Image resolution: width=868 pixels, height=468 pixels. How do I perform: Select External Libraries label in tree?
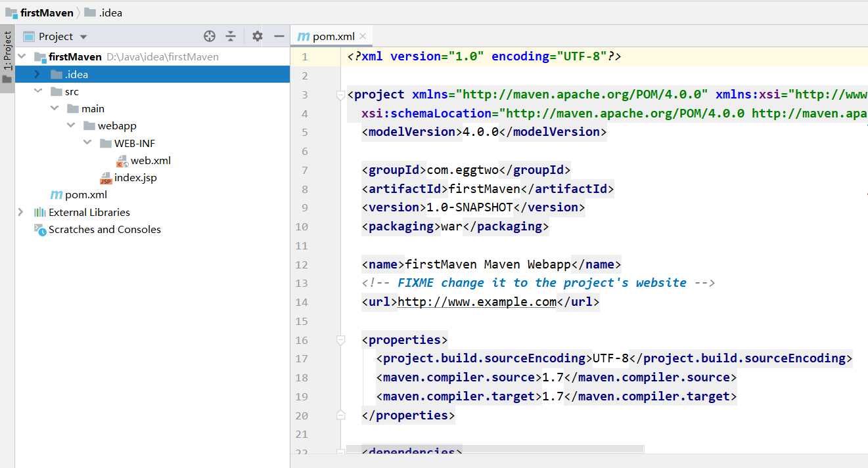(89, 212)
